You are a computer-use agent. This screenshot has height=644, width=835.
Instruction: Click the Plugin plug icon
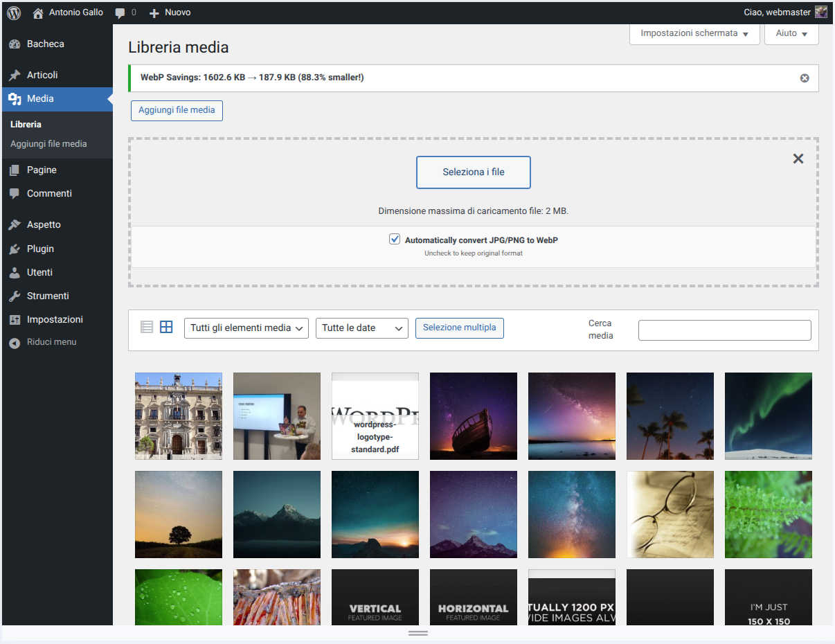tap(15, 249)
